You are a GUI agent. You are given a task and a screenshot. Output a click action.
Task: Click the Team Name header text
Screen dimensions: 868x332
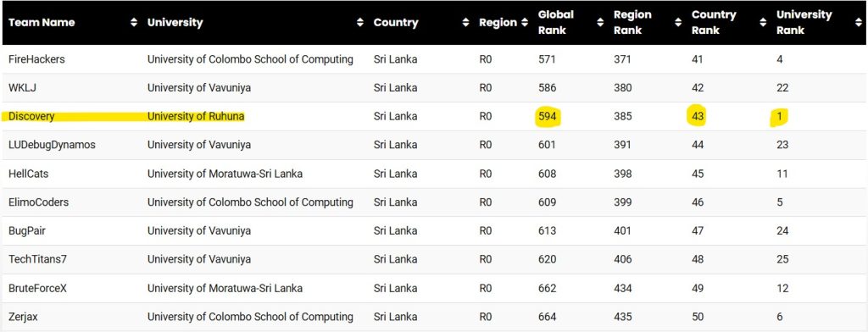(42, 23)
